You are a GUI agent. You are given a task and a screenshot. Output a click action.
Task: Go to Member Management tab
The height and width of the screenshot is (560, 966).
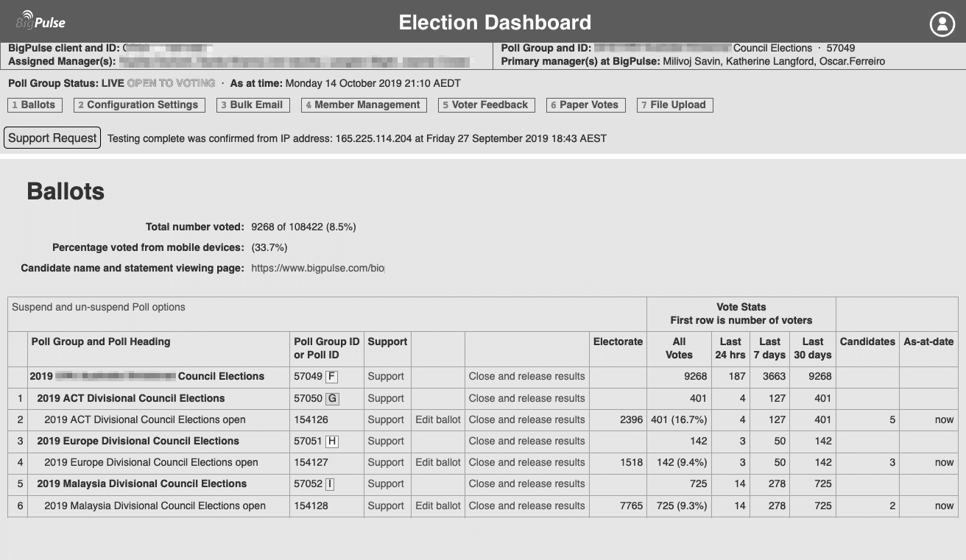(x=364, y=105)
